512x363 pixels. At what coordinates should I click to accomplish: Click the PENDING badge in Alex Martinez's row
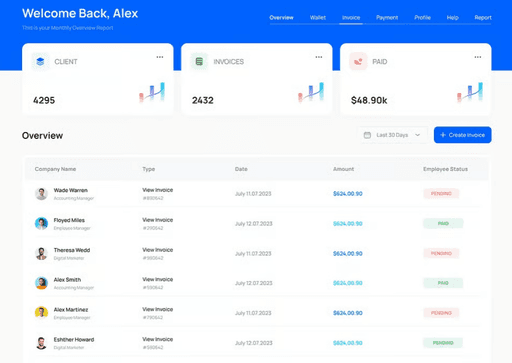coord(441,313)
